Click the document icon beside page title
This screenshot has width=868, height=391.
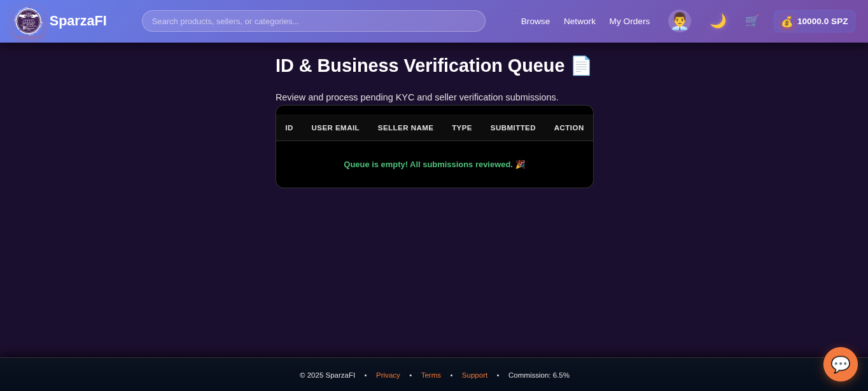pyautogui.click(x=581, y=65)
